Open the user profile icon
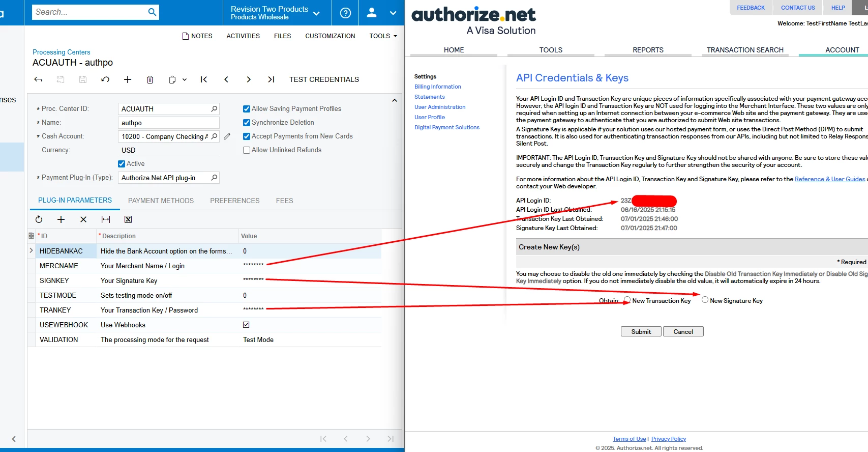The width and height of the screenshot is (868, 452). click(x=372, y=13)
